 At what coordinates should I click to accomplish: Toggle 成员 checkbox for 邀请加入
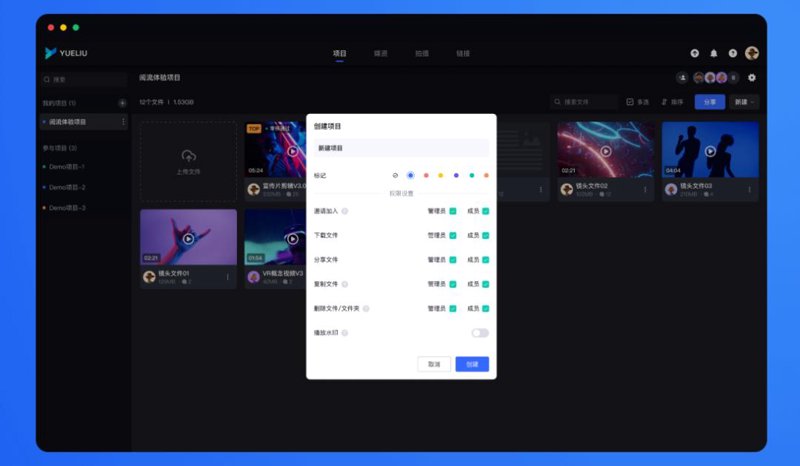click(486, 211)
